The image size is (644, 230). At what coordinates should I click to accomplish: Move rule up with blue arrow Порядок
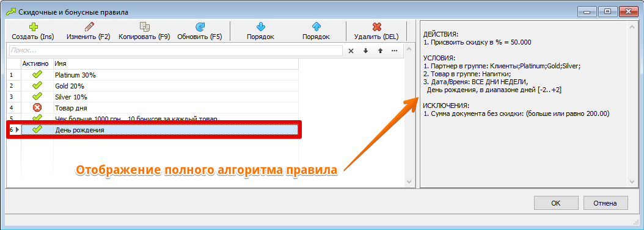316,27
